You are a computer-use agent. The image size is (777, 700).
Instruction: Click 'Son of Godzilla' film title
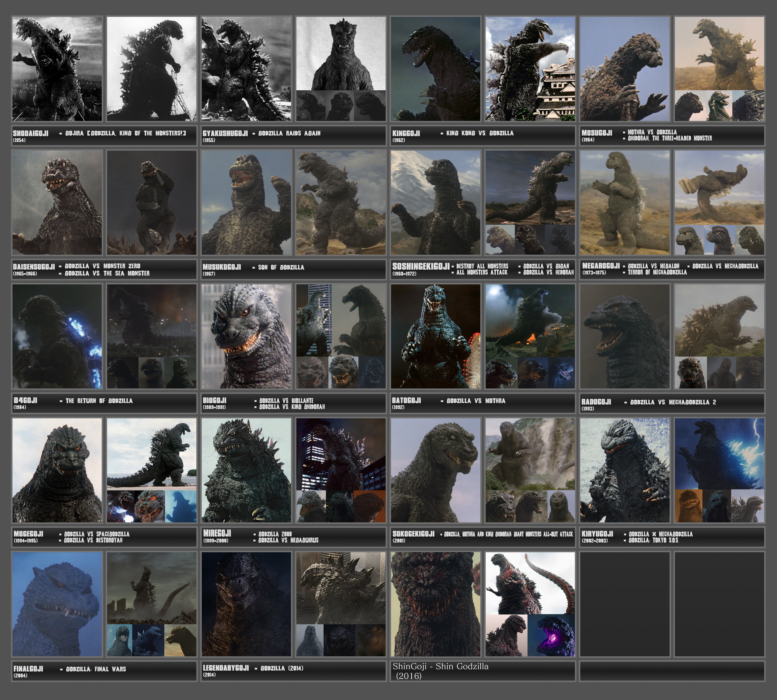click(281, 267)
